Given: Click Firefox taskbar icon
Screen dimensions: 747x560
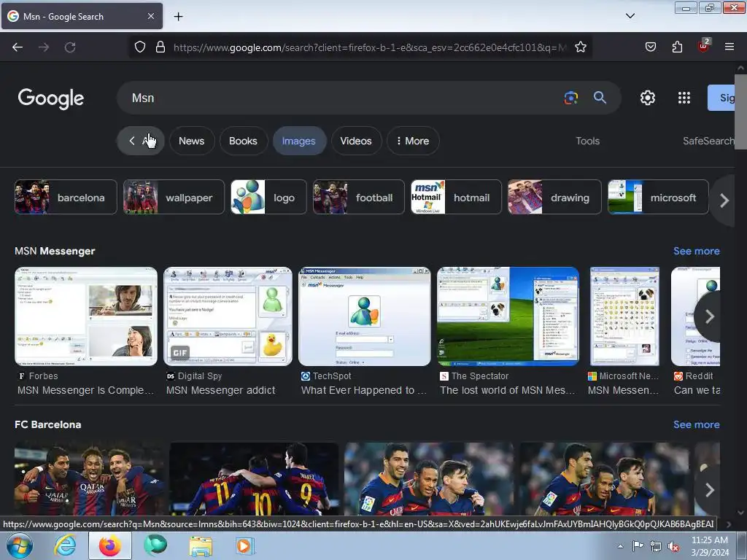Looking at the screenshot, I should tap(110, 545).
